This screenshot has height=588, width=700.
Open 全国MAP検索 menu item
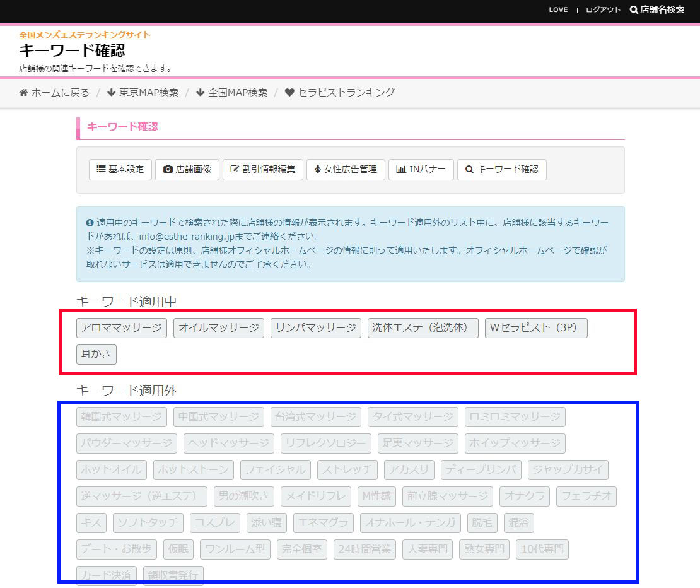232,92
